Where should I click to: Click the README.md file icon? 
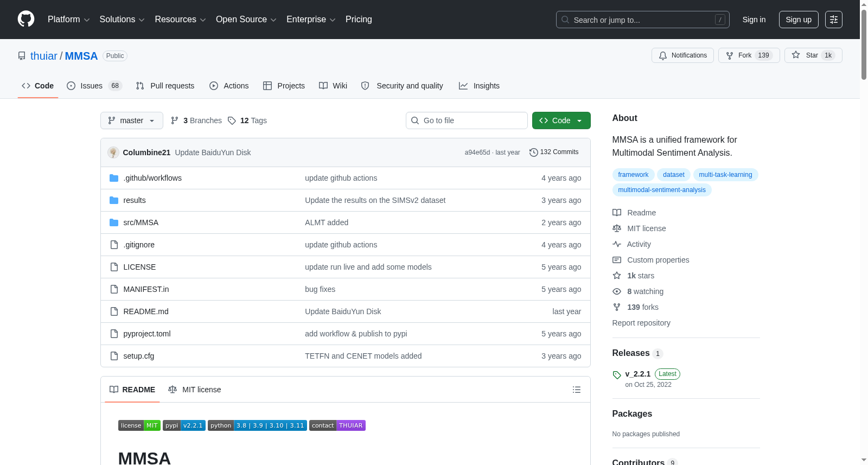pyautogui.click(x=114, y=311)
